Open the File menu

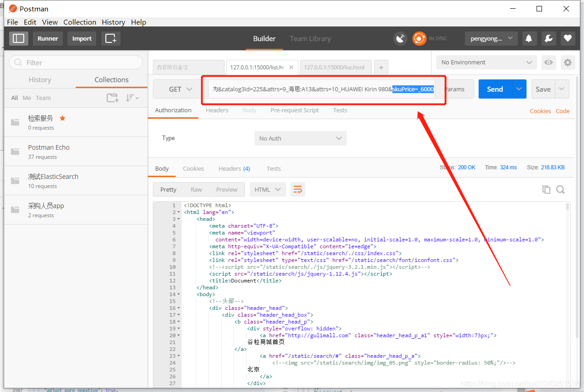pos(12,22)
